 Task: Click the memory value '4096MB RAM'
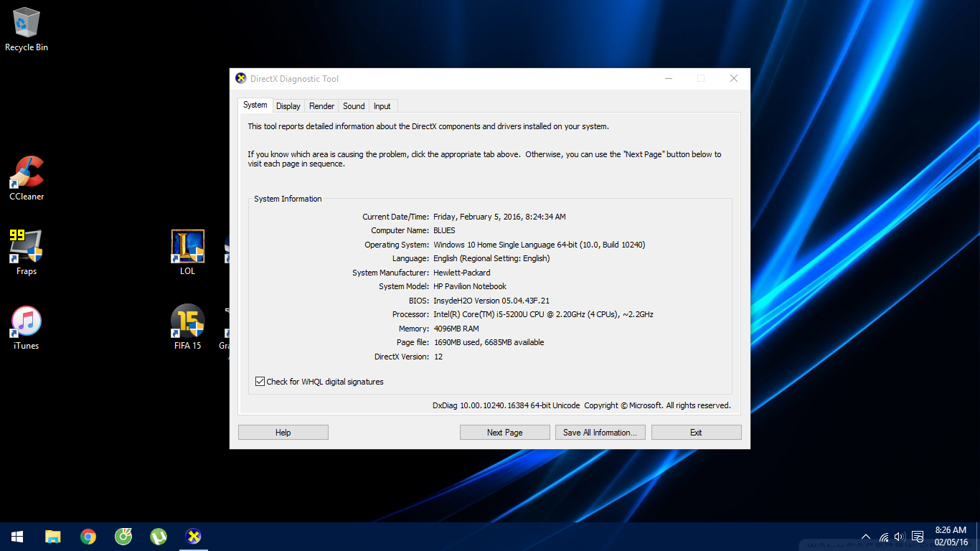[x=456, y=329]
